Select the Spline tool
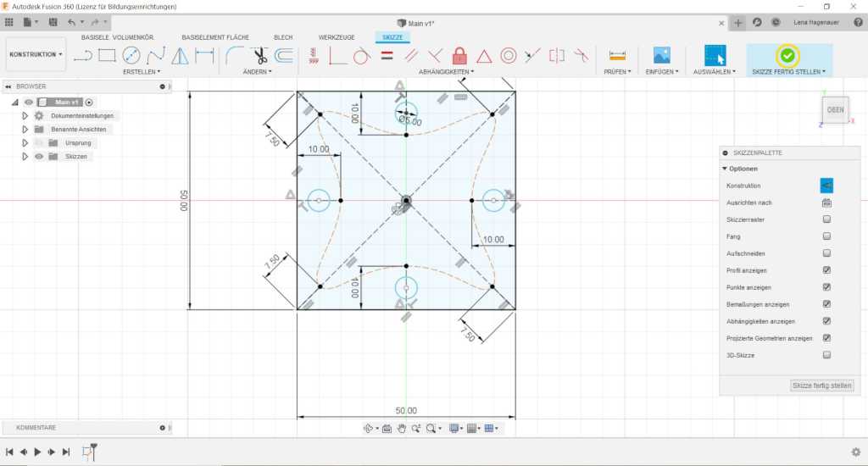This screenshot has height=466, width=868. [156, 55]
